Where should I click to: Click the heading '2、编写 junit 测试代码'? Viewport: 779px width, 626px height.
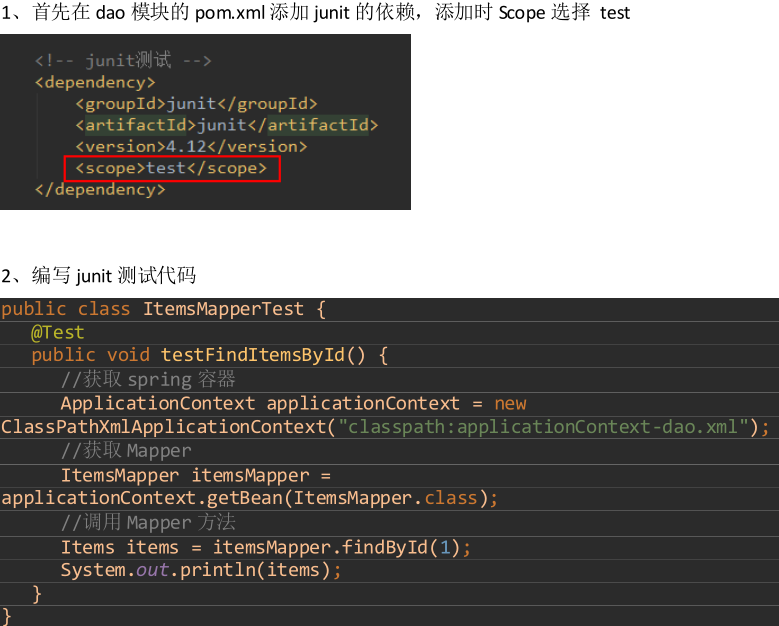[x=98, y=275]
